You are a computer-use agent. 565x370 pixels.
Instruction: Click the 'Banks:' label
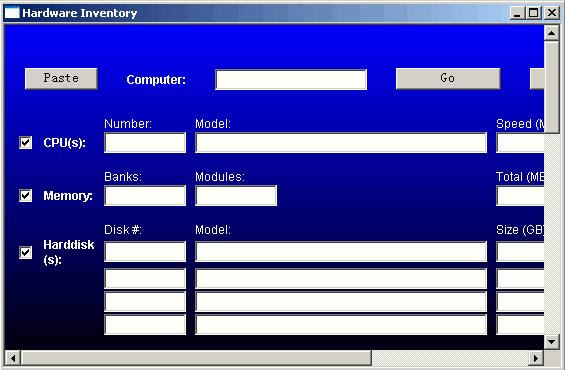click(x=123, y=177)
